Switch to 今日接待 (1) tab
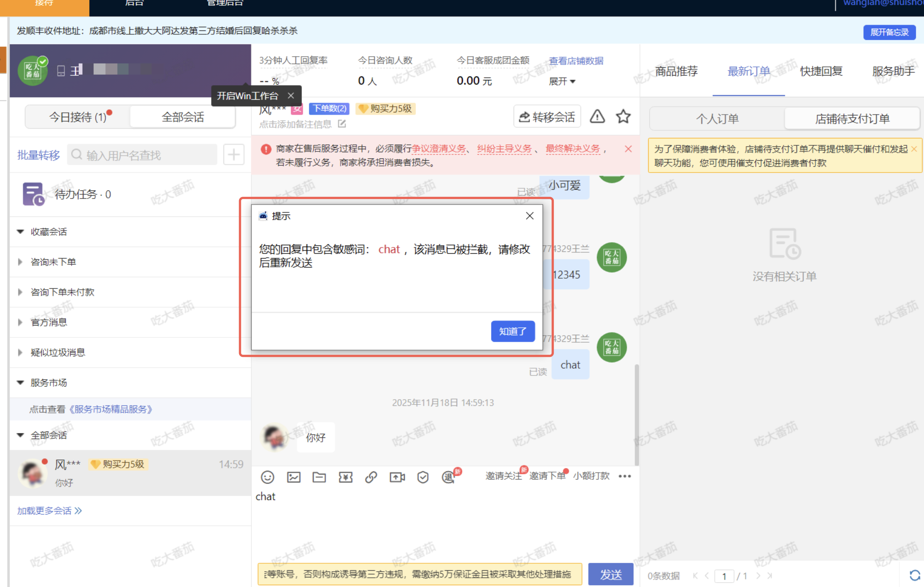924x587 pixels. coord(78,117)
